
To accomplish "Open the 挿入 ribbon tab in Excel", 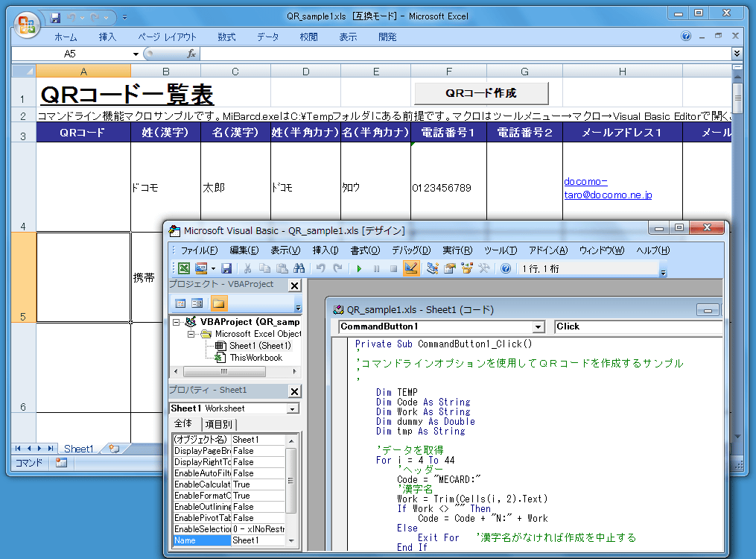I will (x=107, y=37).
